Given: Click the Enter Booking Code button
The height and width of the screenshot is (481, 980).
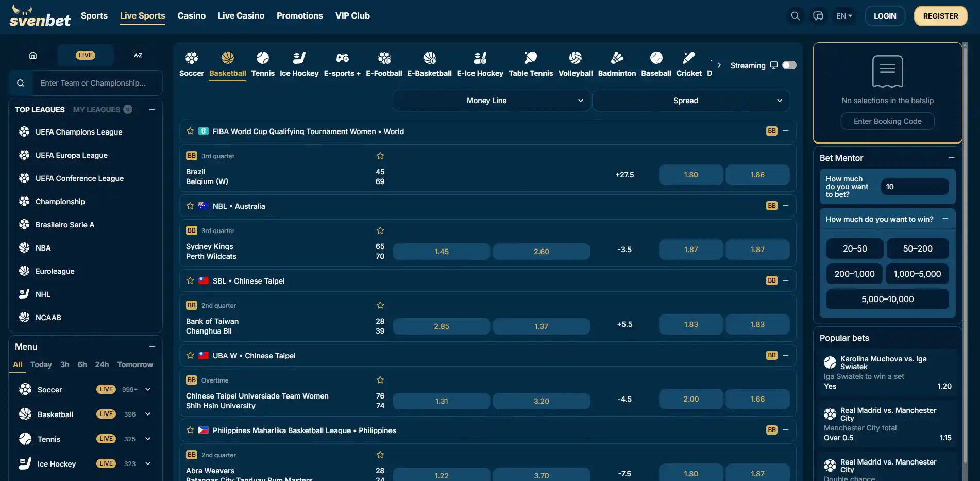Looking at the screenshot, I should 887,121.
